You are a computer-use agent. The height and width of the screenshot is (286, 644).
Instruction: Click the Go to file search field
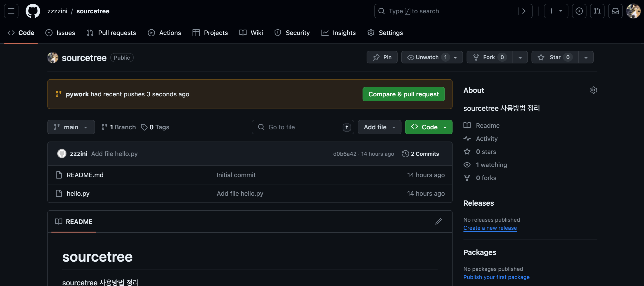pos(303,127)
